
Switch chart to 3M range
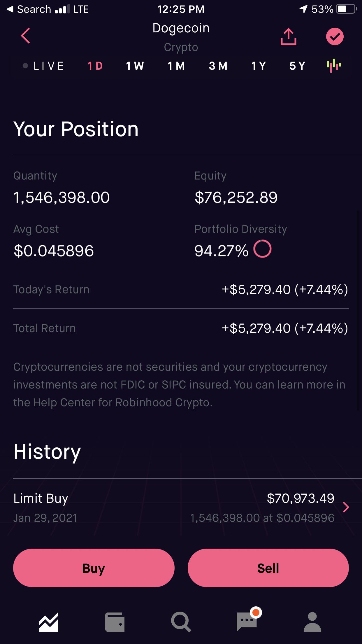[218, 66]
